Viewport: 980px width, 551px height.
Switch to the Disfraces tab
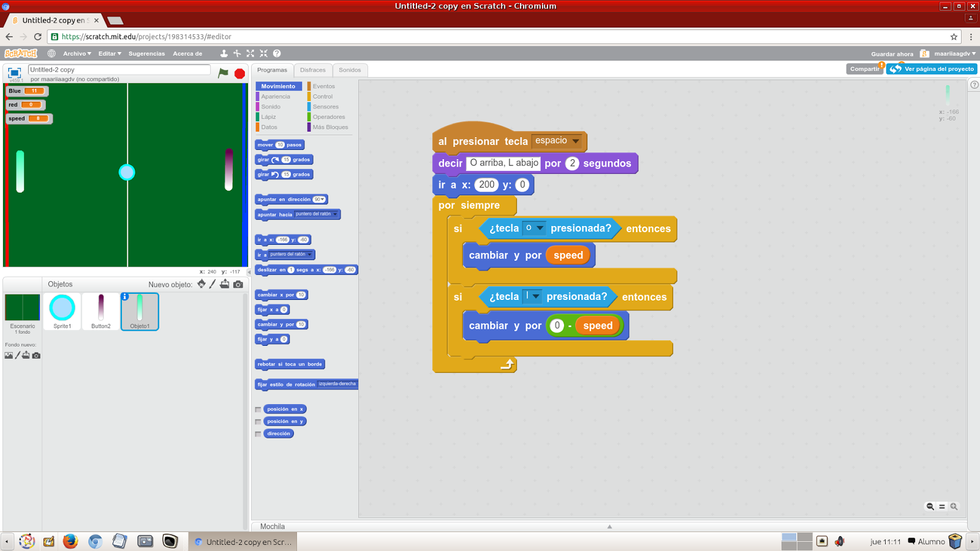(x=313, y=70)
